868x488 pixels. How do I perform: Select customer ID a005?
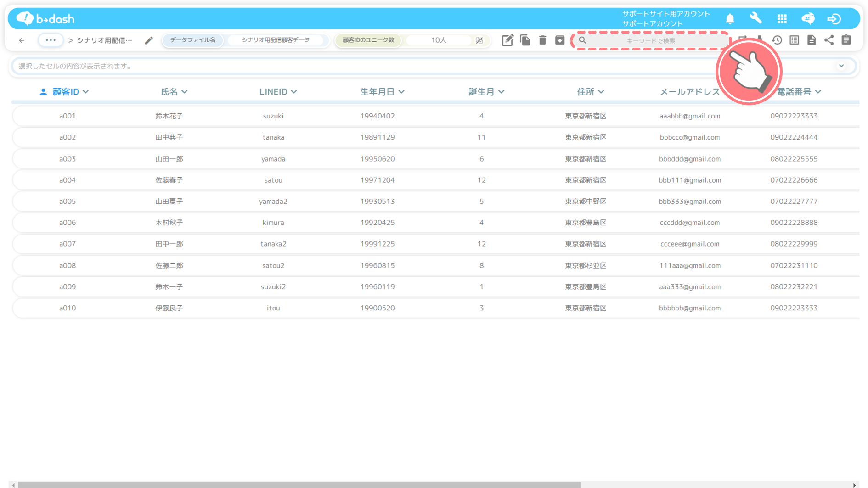pyautogui.click(x=67, y=202)
